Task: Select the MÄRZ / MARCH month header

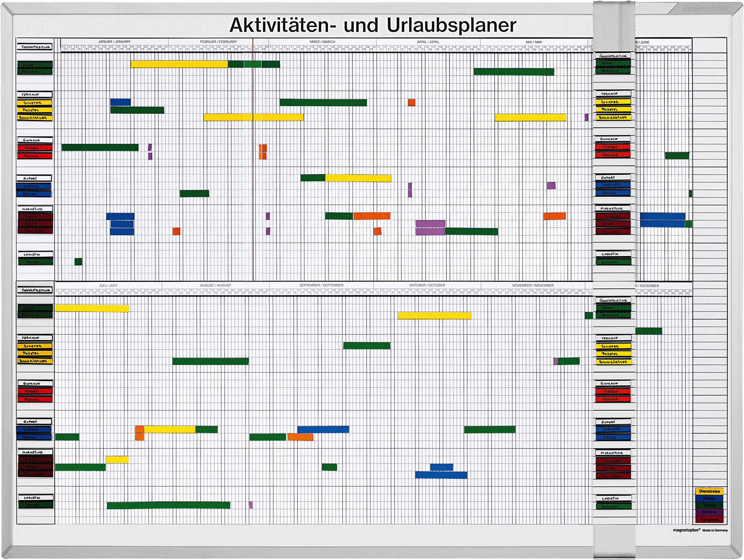Action: coord(322,42)
